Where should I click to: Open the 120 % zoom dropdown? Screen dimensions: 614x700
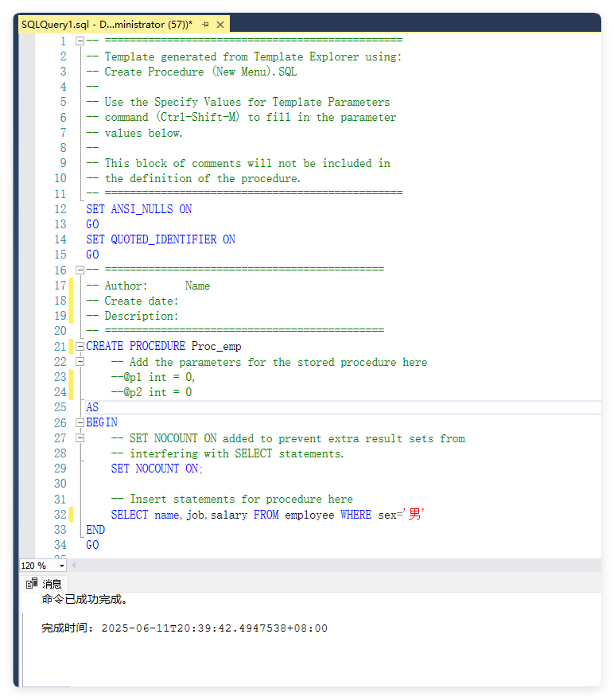[x=62, y=566]
